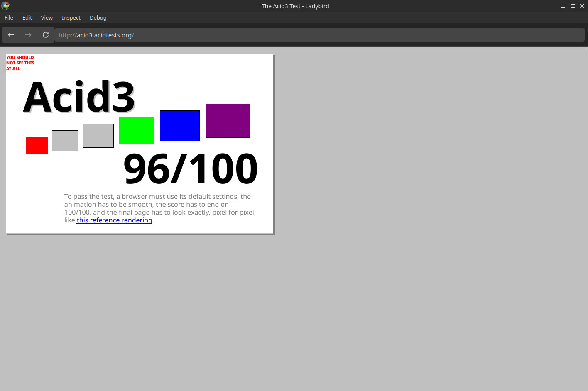Image resolution: width=588 pixels, height=391 pixels.
Task: Open the Inspect menu
Action: tap(71, 17)
